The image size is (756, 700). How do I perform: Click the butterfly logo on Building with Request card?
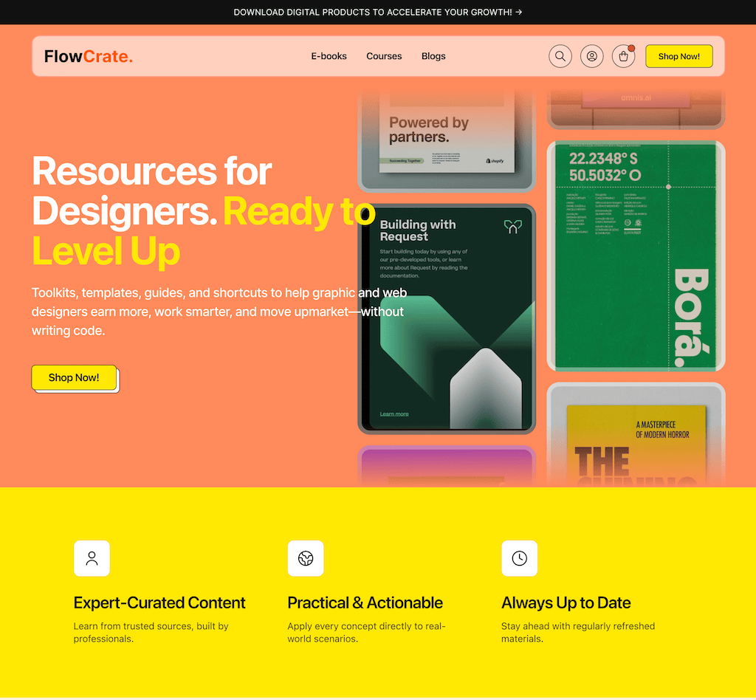click(512, 227)
